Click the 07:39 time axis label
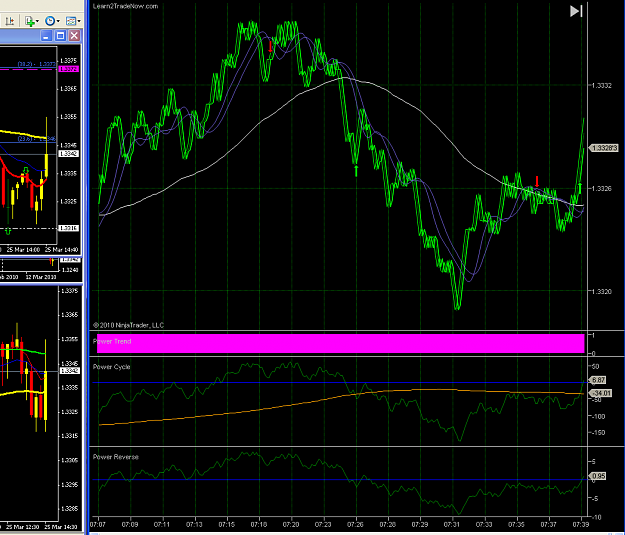 pyautogui.click(x=581, y=524)
